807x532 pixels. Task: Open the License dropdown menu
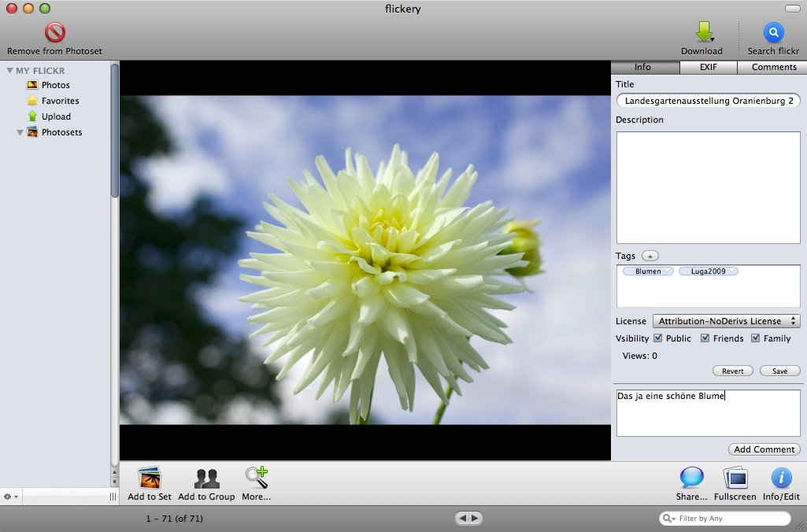726,321
